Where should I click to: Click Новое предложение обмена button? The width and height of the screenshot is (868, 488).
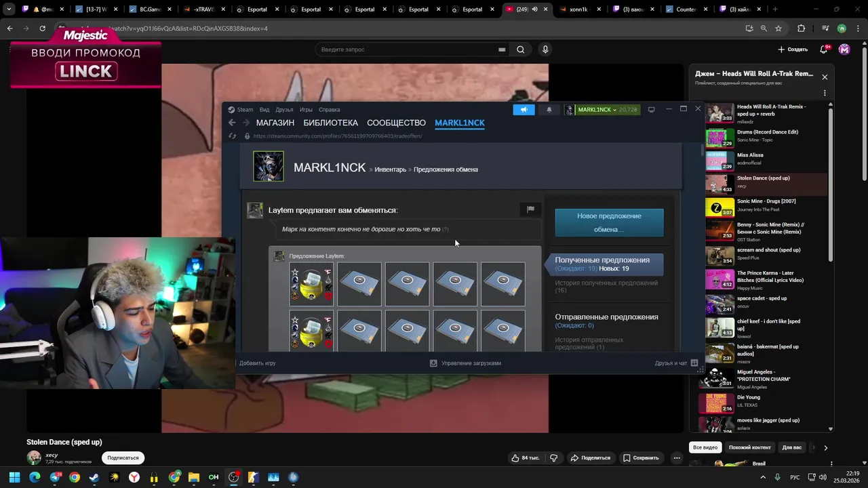[609, 222]
